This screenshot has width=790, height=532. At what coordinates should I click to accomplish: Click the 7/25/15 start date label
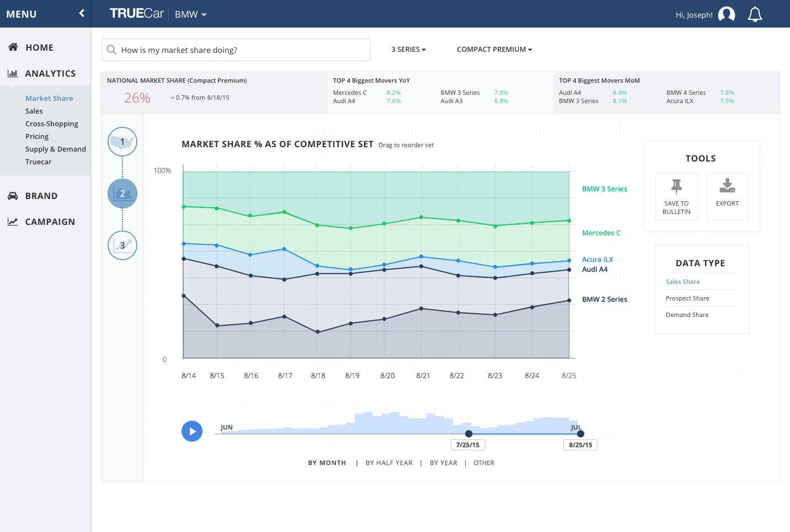pos(468,445)
